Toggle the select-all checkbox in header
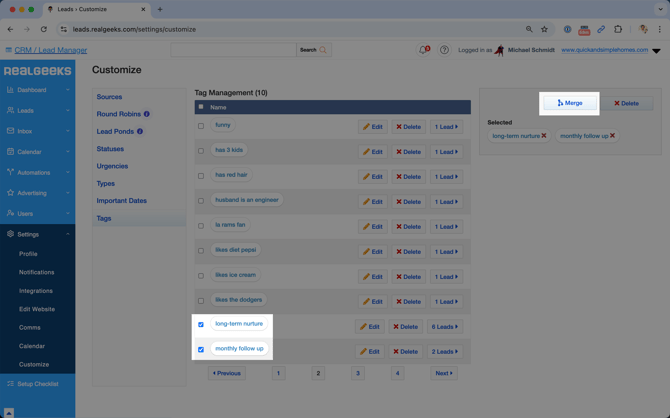This screenshot has width=670, height=418. [201, 107]
